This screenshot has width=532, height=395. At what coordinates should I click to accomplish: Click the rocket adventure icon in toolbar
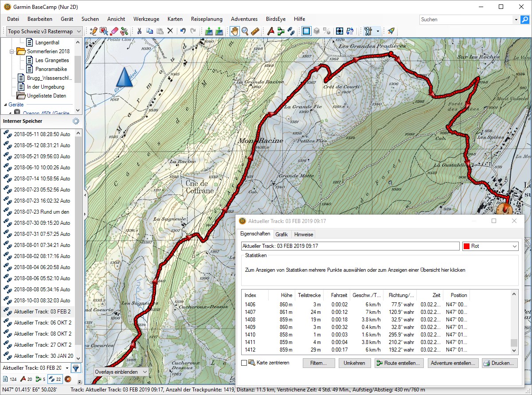pyautogui.click(x=391, y=31)
